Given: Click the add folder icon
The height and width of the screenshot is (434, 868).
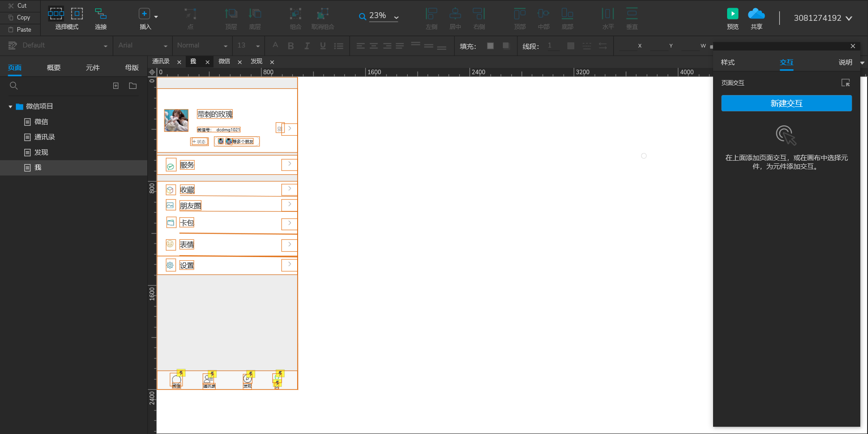Looking at the screenshot, I should point(133,86).
